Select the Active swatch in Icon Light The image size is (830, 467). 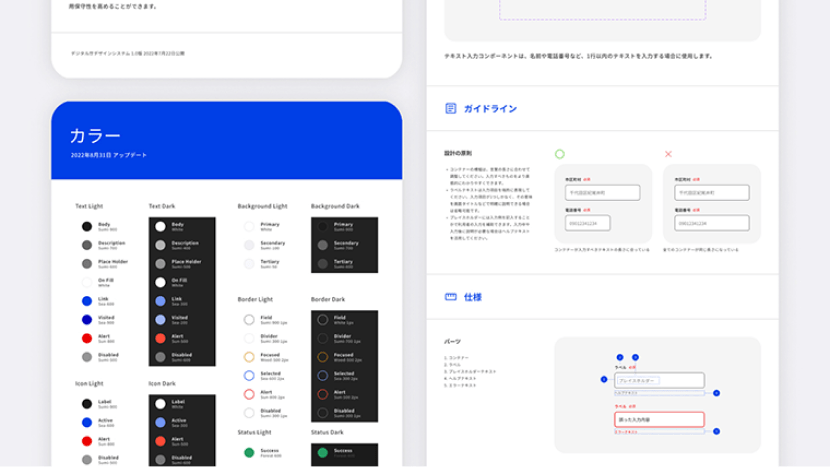coord(87,422)
